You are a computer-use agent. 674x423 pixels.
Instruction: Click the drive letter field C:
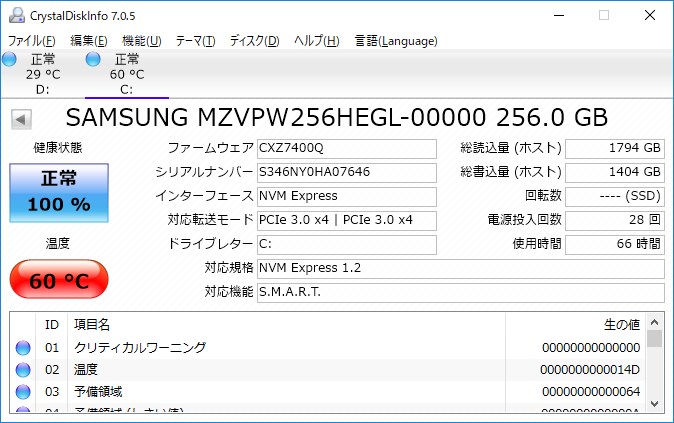coord(347,245)
